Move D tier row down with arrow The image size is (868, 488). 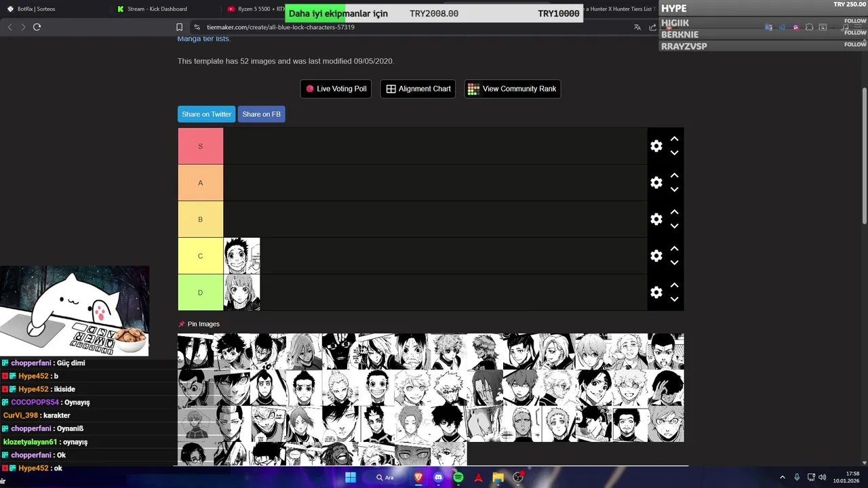(x=674, y=300)
